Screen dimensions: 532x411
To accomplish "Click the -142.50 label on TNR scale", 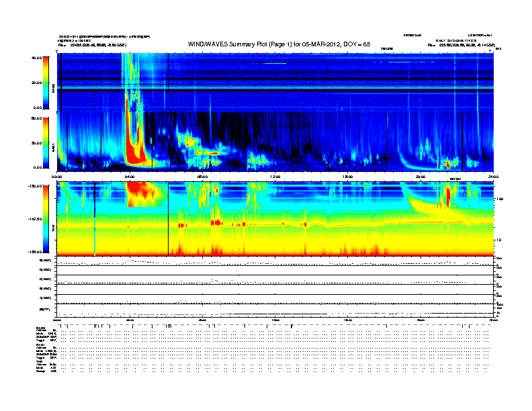I will click(36, 219).
